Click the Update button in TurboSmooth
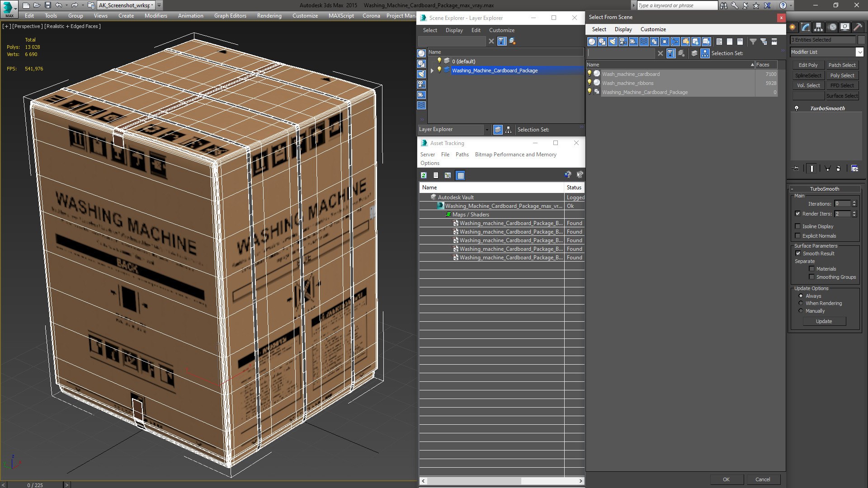Screen dimensions: 868x488 point(824,321)
